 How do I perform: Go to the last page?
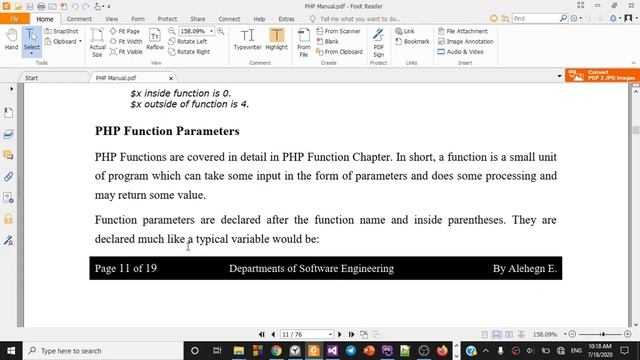[351, 334]
